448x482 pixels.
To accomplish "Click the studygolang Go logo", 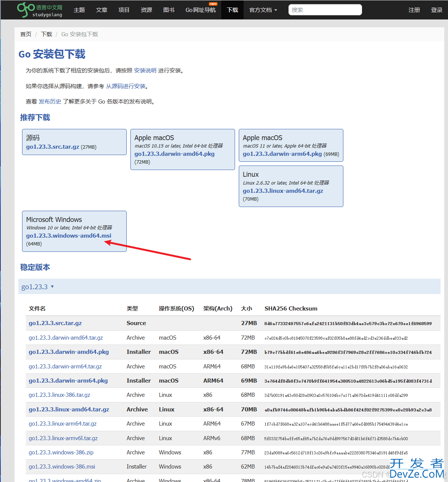I will point(40,10).
